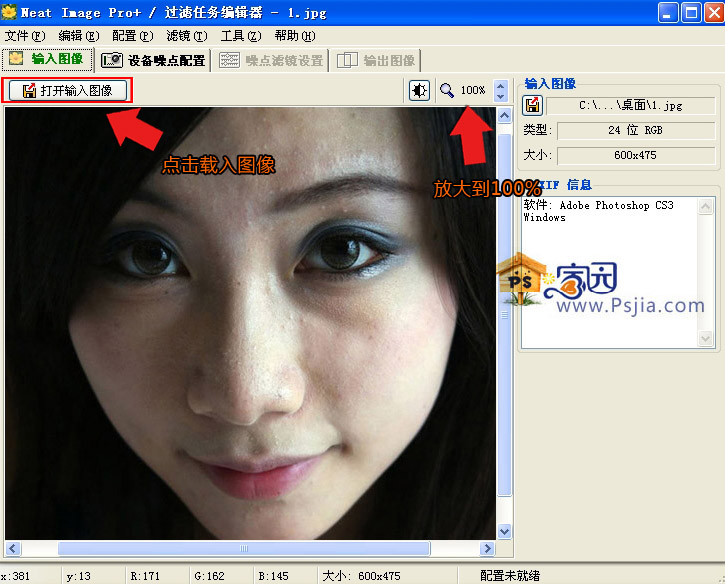Decrease zoom level with down stepper arrow

[x=500, y=97]
